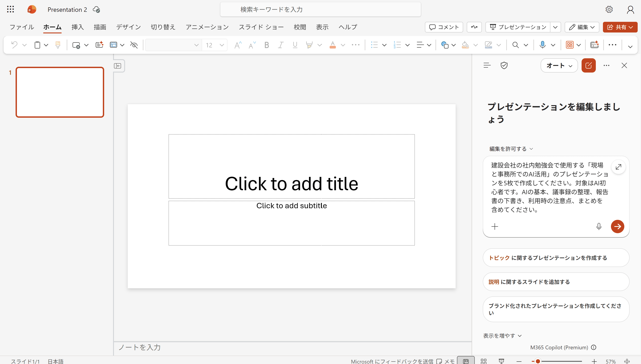Switch to the デザイン tab
Viewport: 641px width, 364px height.
click(128, 27)
